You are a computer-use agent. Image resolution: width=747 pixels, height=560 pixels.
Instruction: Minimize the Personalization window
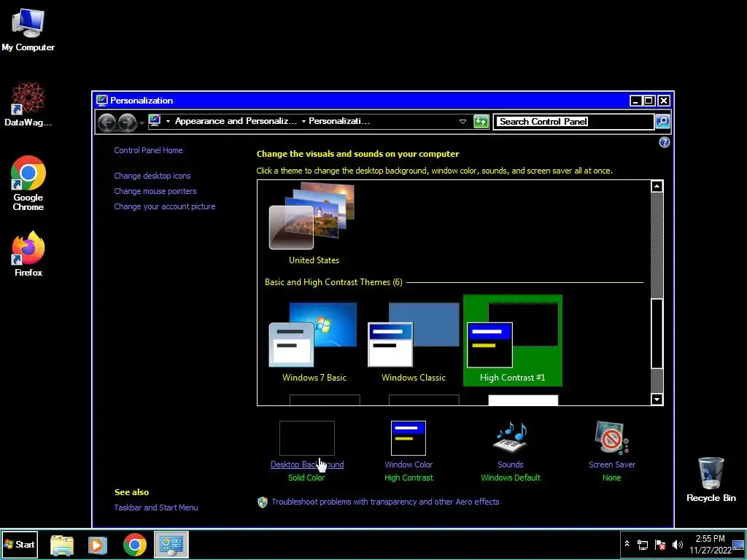635,101
